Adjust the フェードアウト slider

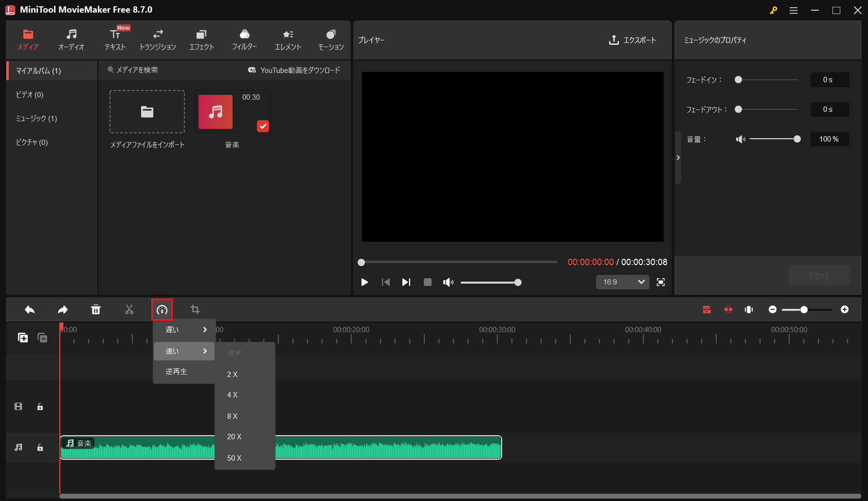point(766,109)
